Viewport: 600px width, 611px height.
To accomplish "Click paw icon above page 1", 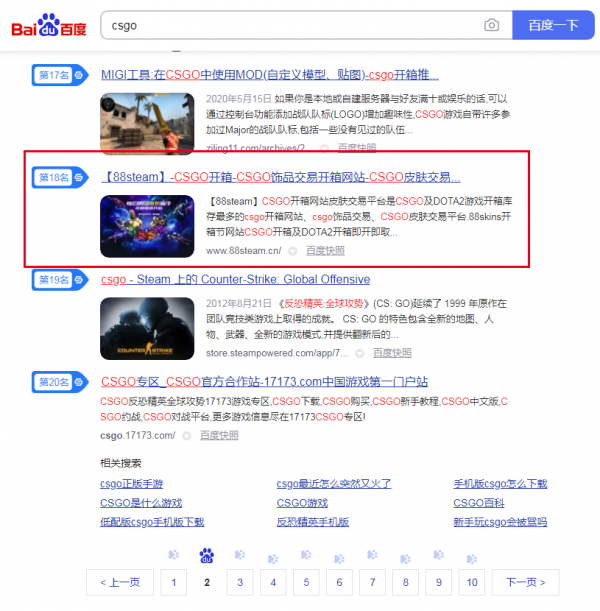I will pyautogui.click(x=174, y=554).
